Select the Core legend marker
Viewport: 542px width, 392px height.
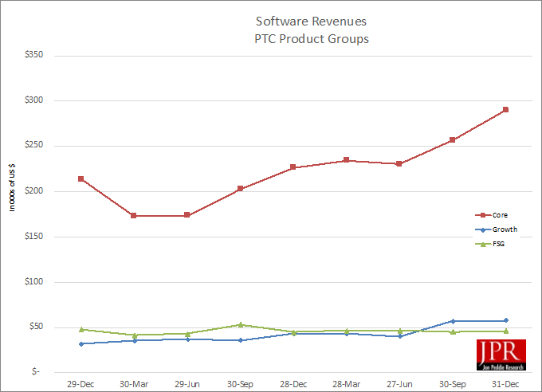coord(483,215)
